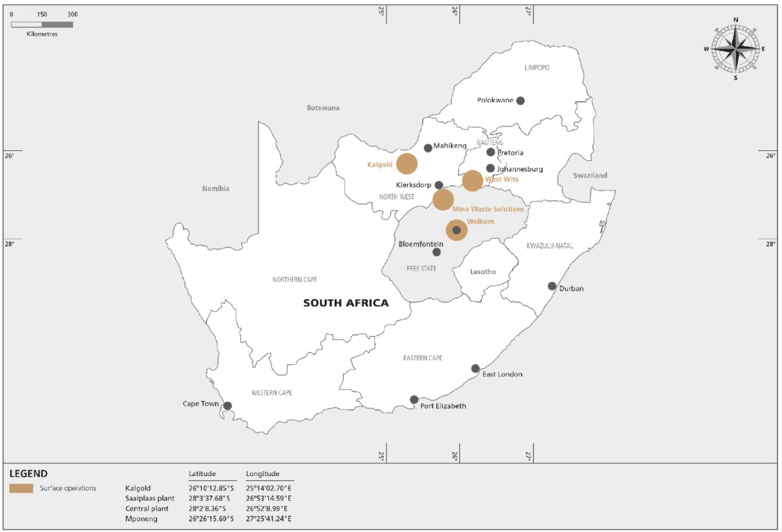The height and width of the screenshot is (532, 782).
Task: Click the Mahikeng city dot
Action: (428, 148)
